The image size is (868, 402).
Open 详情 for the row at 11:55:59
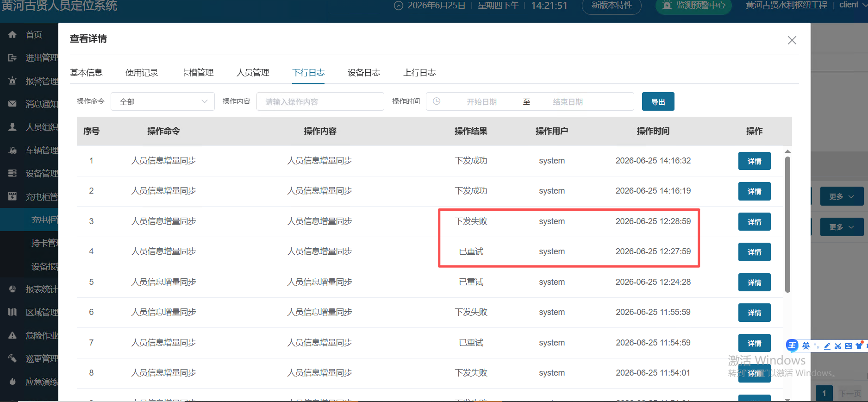(754, 313)
